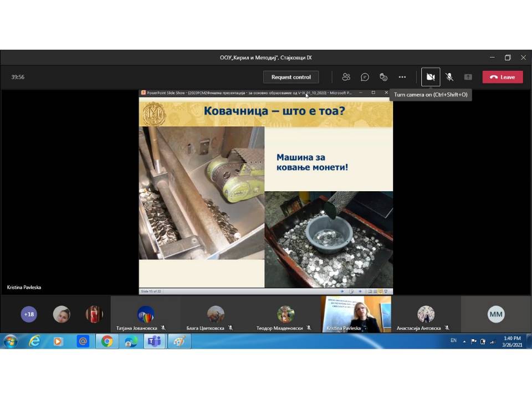The image size is (532, 399).
Task: Select Kristina Pavleska video tile
Action: pyautogui.click(x=356, y=314)
